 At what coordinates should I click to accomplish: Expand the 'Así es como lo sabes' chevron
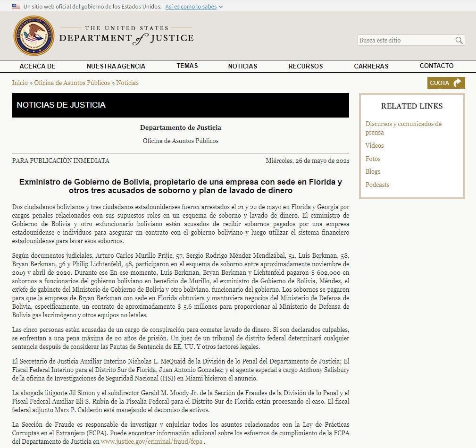(x=221, y=7)
